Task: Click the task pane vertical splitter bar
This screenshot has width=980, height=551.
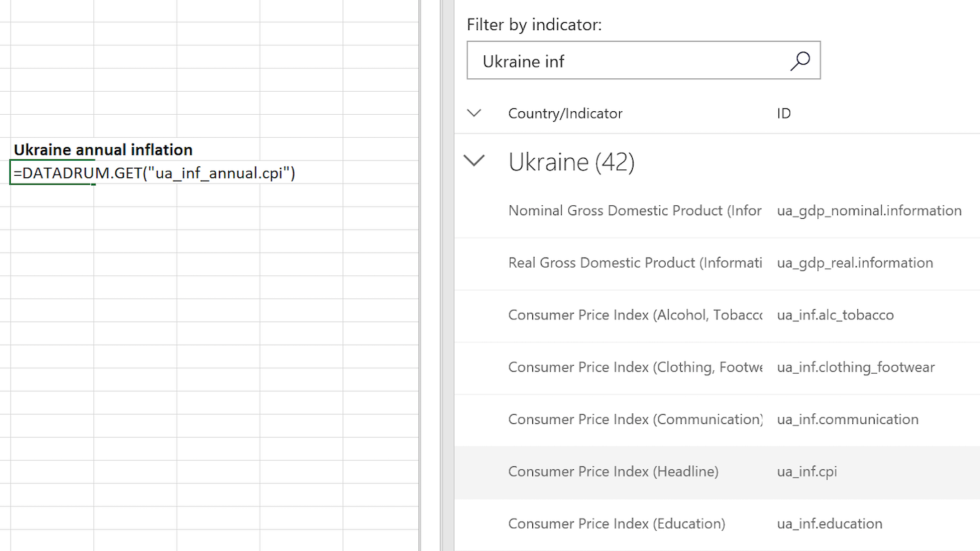Action: point(448,275)
